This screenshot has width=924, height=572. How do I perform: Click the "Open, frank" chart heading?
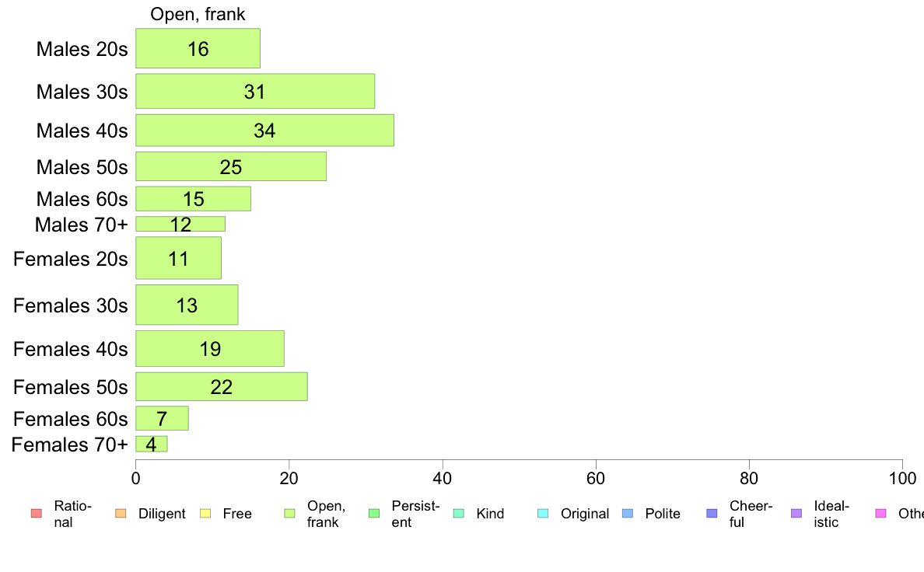[198, 14]
